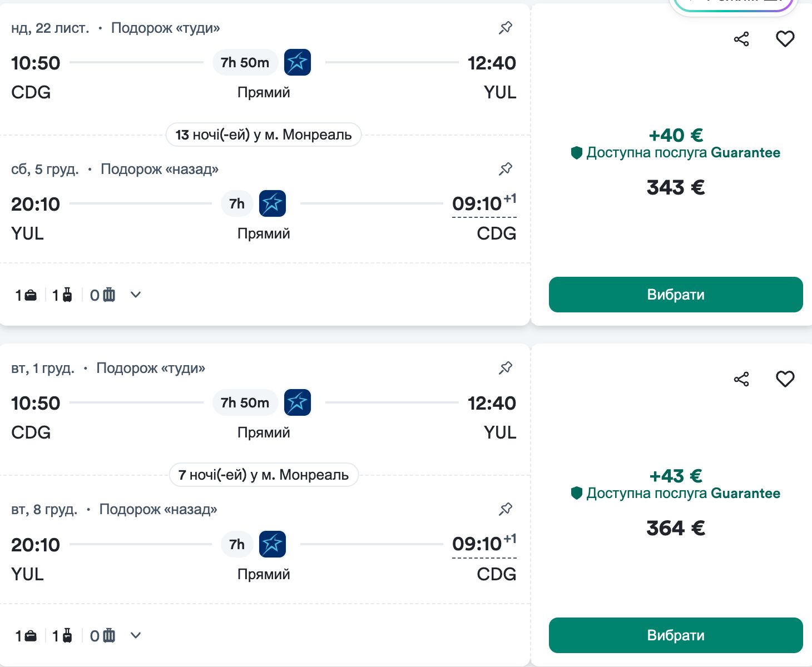Share the 343 € flight offer
Screen dimensions: 812x667
(x=741, y=39)
